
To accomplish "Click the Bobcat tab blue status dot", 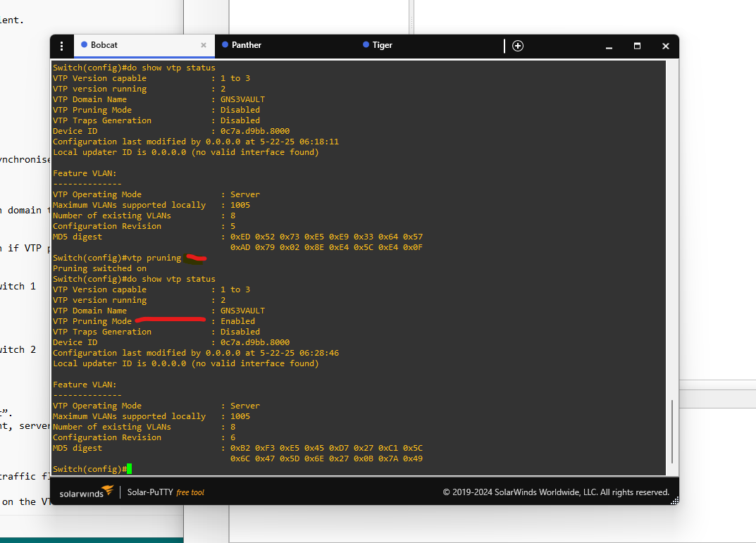I will coord(85,44).
